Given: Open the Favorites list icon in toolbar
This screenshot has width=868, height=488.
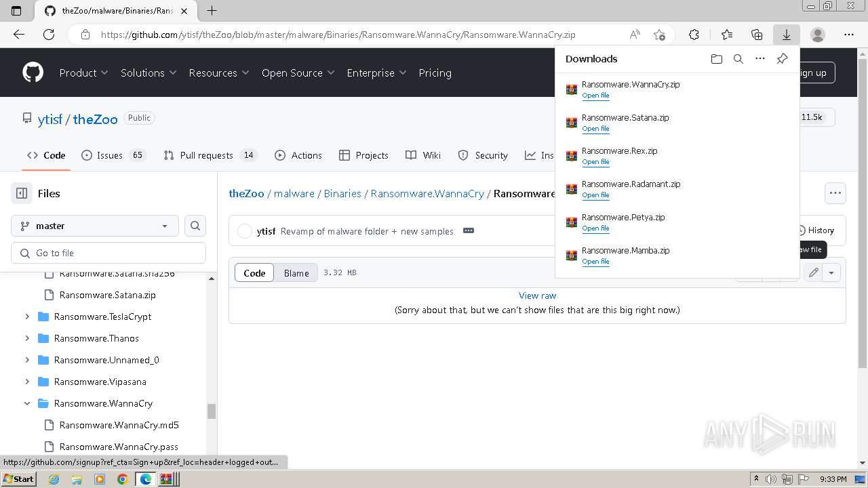Looking at the screenshot, I should pyautogui.click(x=727, y=35).
